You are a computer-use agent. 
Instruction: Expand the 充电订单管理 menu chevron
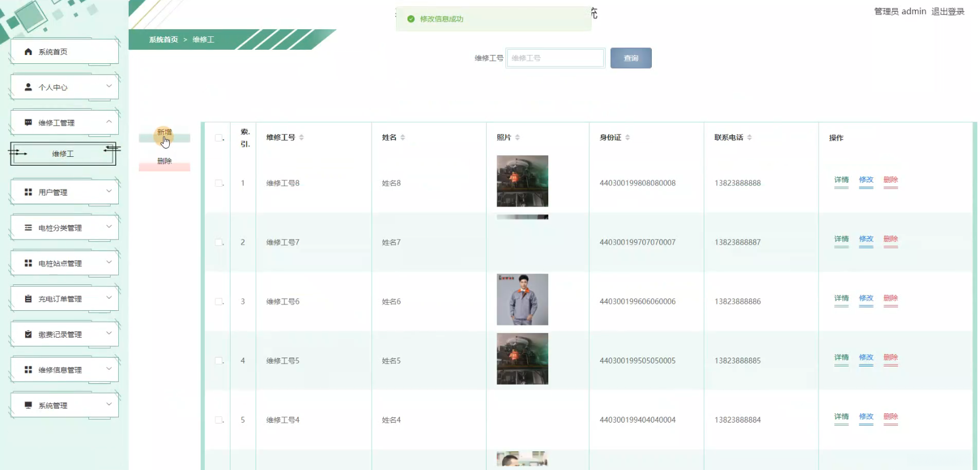pyautogui.click(x=109, y=298)
